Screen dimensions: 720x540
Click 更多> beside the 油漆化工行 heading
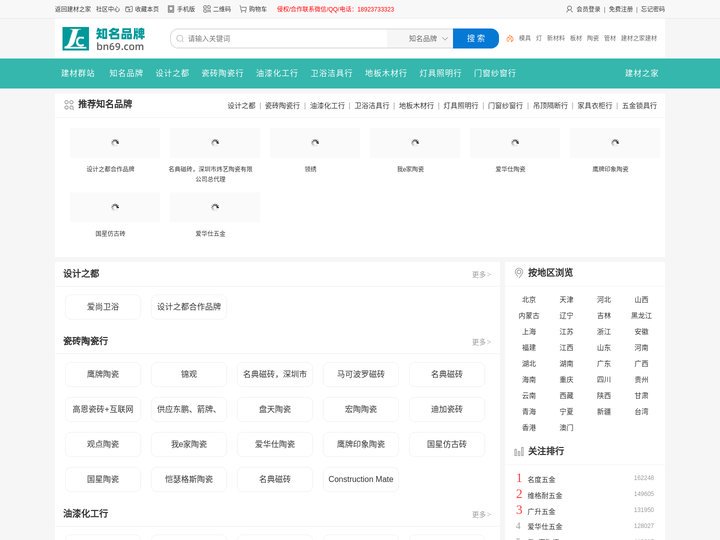pos(481,515)
